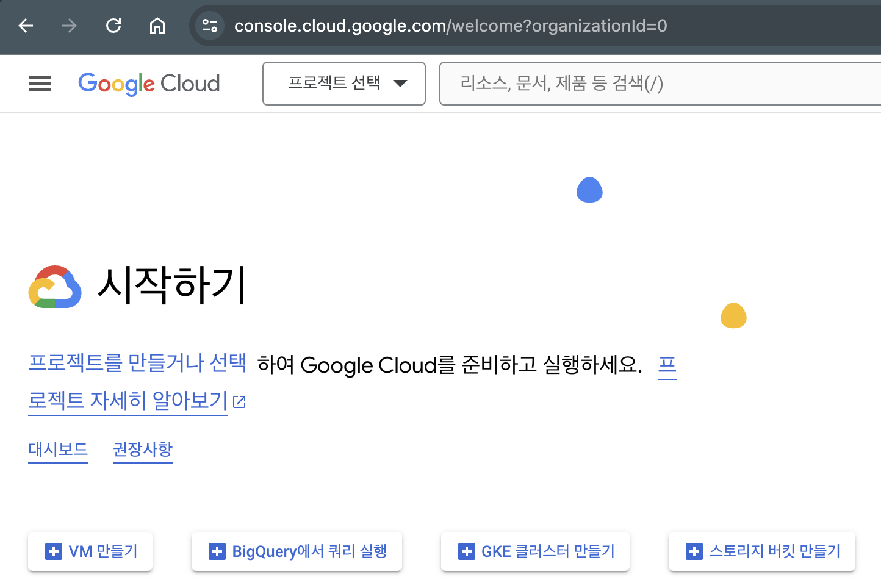Click plus icon on VM 만들기
881x588 pixels.
(54, 551)
